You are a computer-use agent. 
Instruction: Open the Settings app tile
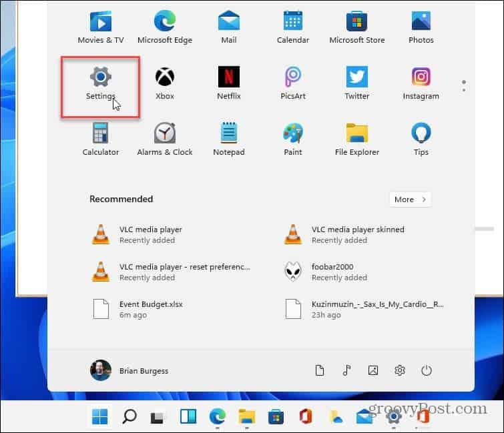(101, 83)
